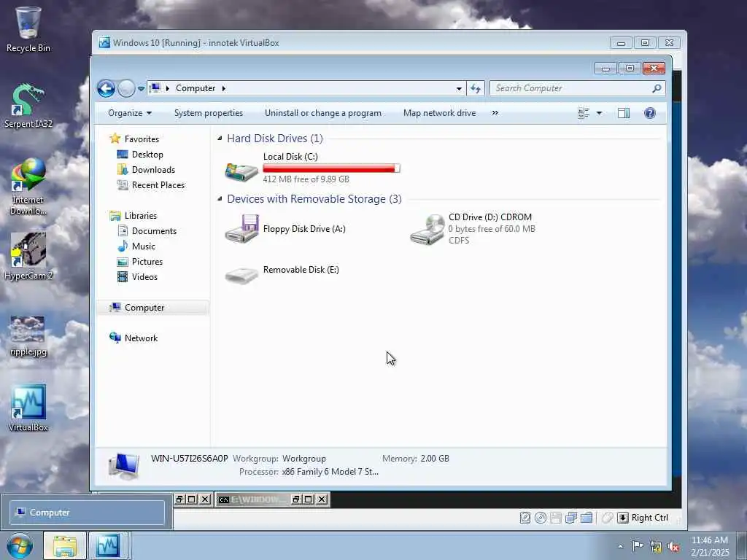
Task: Select Local Disk (C:) drive icon
Action: pyautogui.click(x=241, y=171)
